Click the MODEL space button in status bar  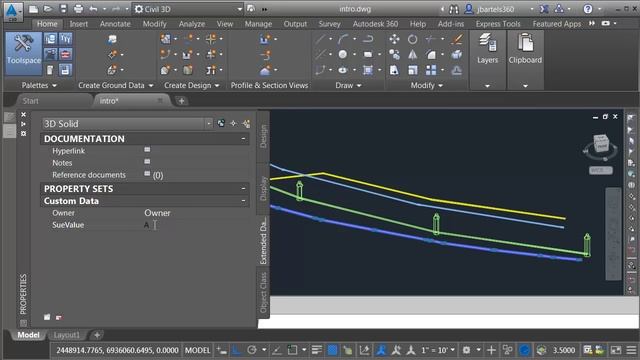198,350
